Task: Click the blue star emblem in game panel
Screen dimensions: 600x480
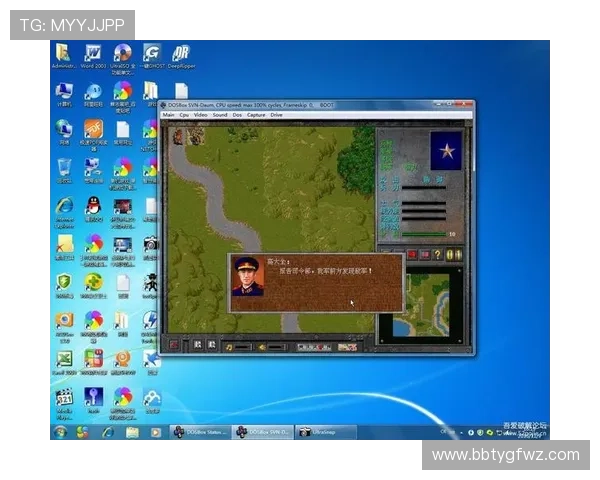Action: (x=445, y=151)
